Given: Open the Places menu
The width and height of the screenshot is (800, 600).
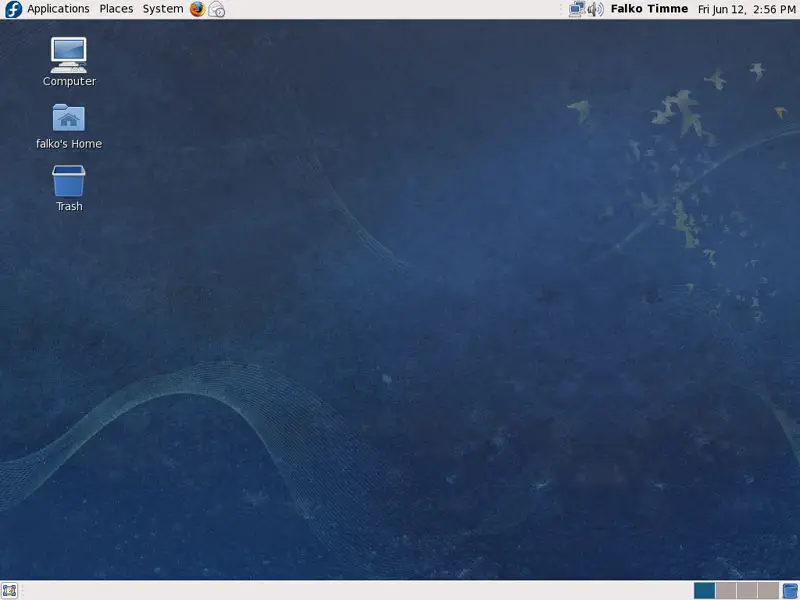Looking at the screenshot, I should (x=116, y=9).
